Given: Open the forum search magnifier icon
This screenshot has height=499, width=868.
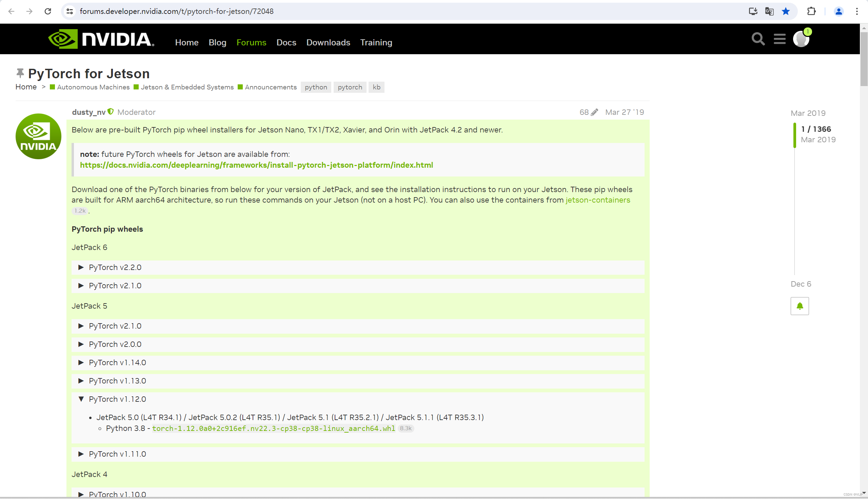Looking at the screenshot, I should pos(758,39).
